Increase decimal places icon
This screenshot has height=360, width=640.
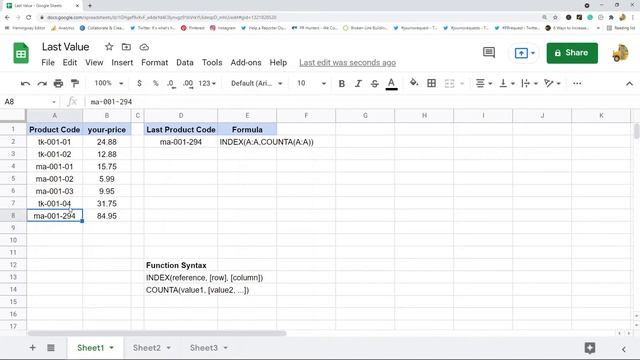188,84
